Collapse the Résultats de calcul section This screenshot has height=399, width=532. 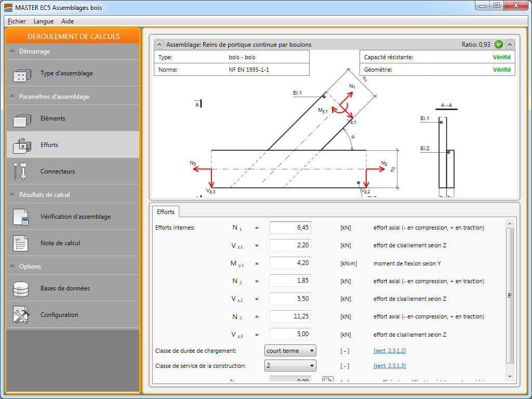[x=11, y=195]
